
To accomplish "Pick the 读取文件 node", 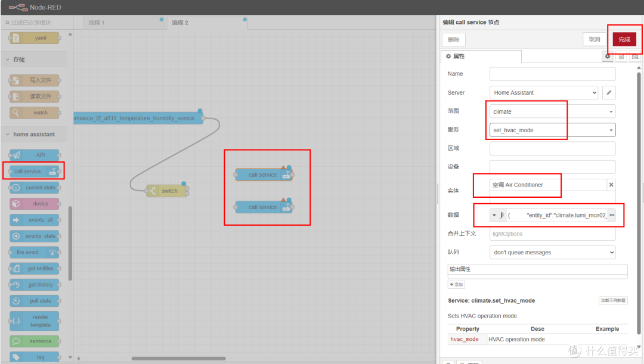I will click(35, 97).
